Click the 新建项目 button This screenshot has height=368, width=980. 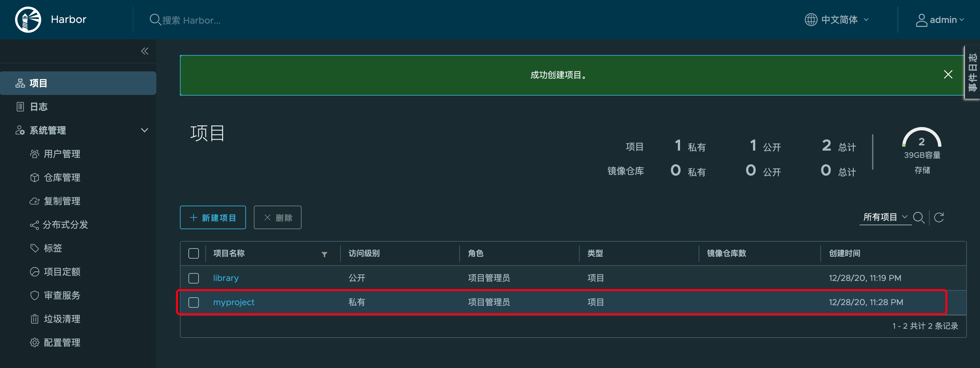pos(213,217)
